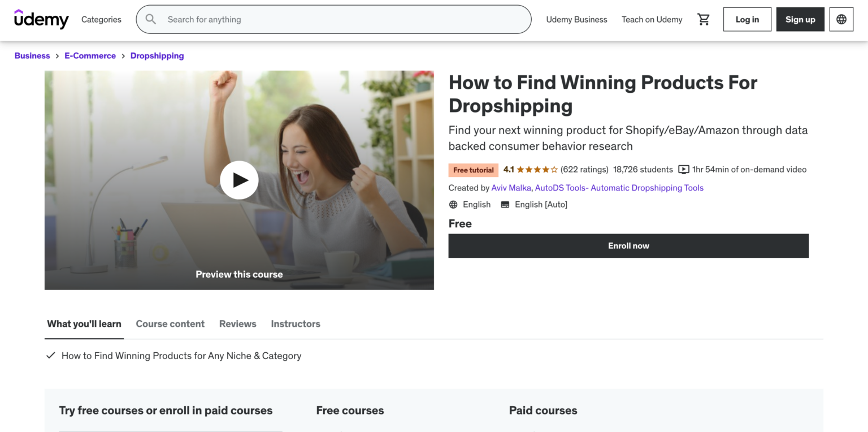This screenshot has width=868, height=432.
Task: Open the Categories menu
Action: tap(101, 19)
